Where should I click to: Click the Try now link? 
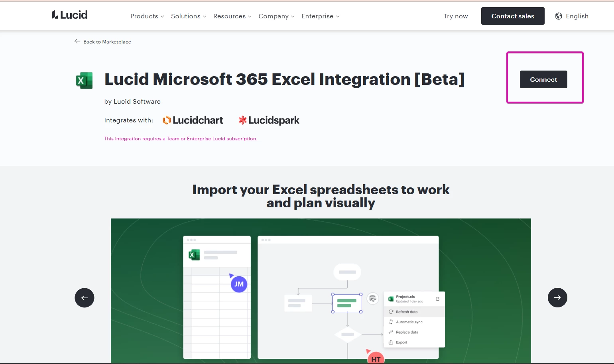456,16
